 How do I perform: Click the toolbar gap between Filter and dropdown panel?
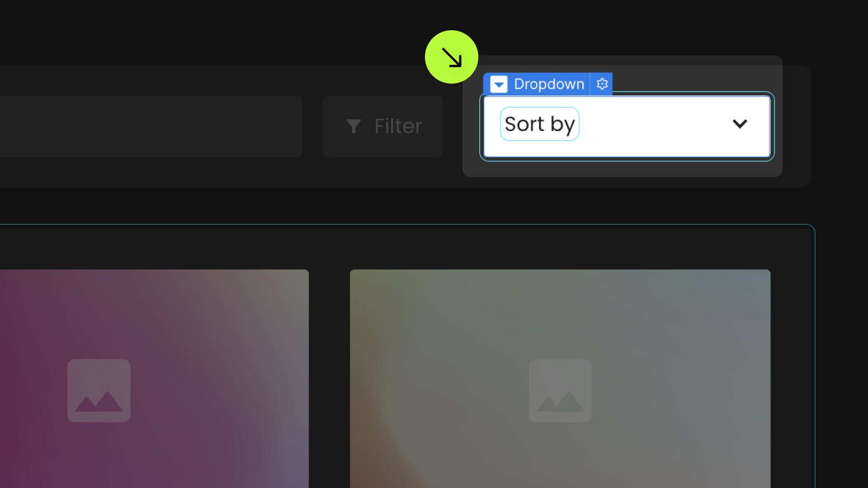point(453,126)
